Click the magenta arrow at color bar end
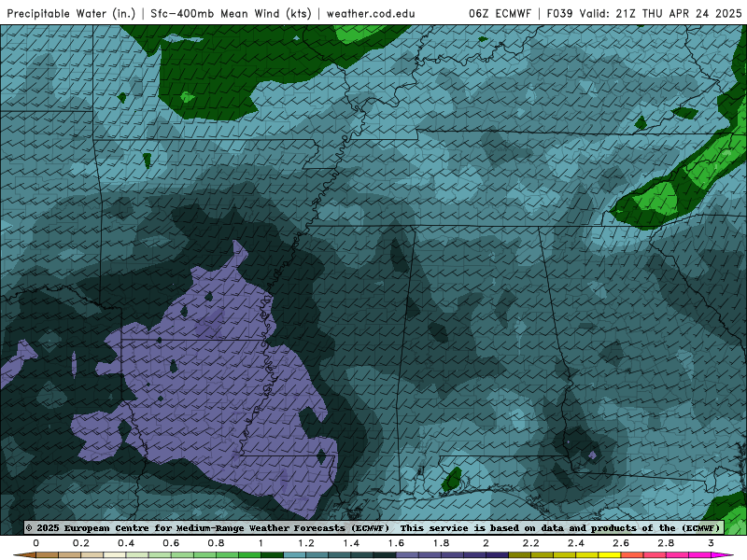Viewport: 747px width, 560px height. [x=723, y=555]
